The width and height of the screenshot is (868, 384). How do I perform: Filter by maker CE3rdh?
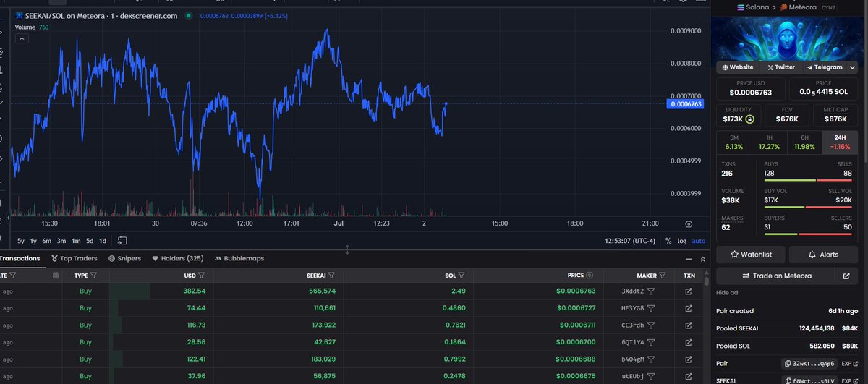click(x=651, y=325)
